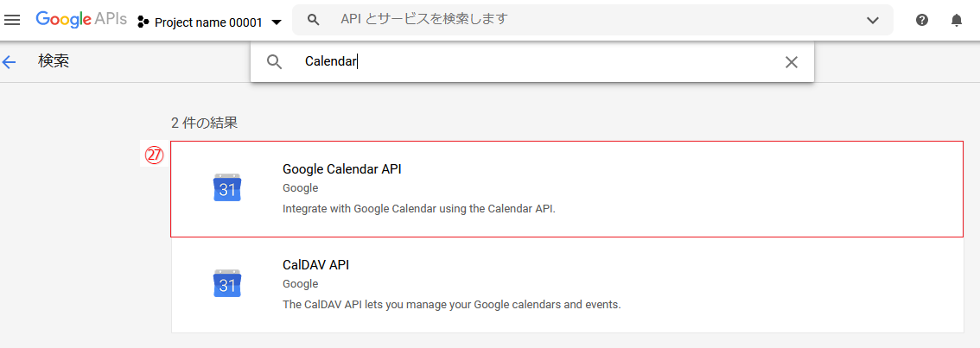Click the Google APIs logo
980x348 pixels.
tap(81, 19)
